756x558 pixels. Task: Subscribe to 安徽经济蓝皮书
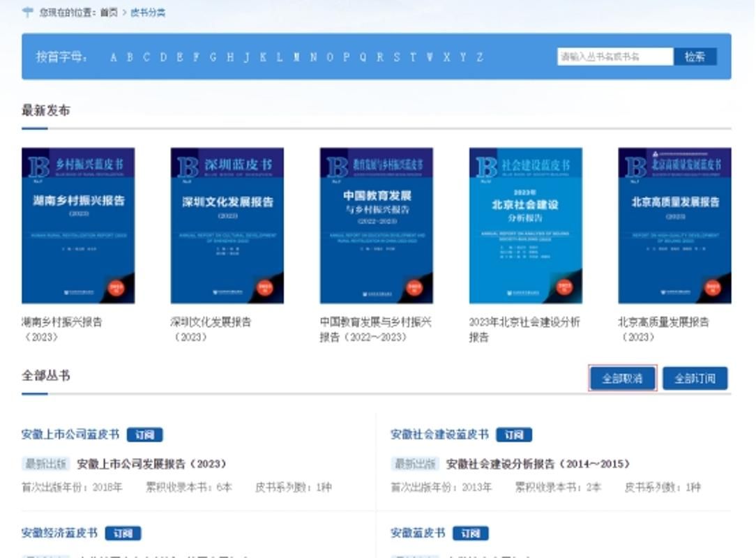(123, 534)
